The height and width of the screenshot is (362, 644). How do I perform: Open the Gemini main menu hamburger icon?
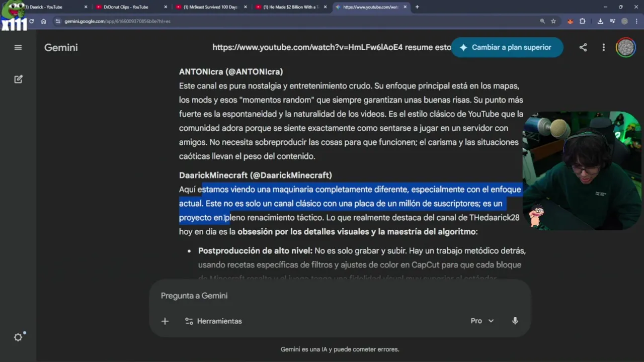click(18, 47)
